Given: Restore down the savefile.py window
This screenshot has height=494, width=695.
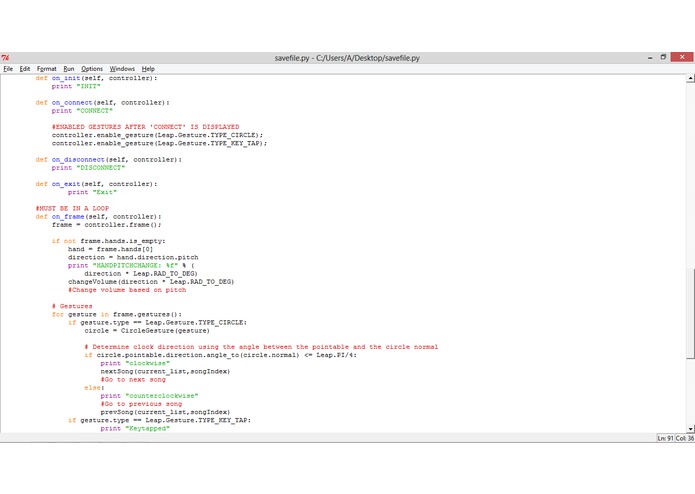Looking at the screenshot, I should click(663, 57).
